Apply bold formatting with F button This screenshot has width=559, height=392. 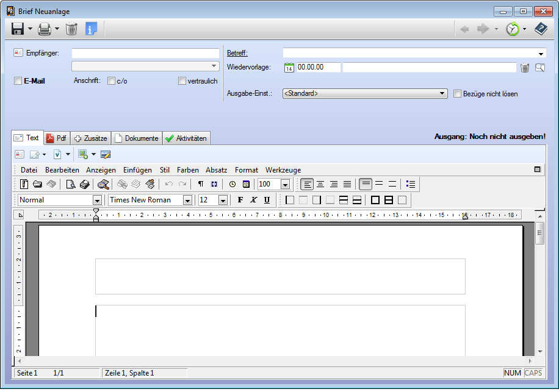240,200
